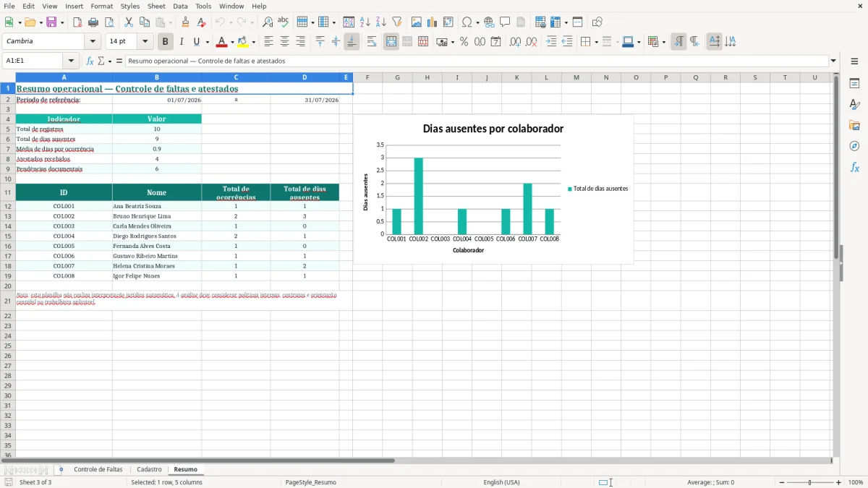Toggle Italic formatting button

click(182, 42)
